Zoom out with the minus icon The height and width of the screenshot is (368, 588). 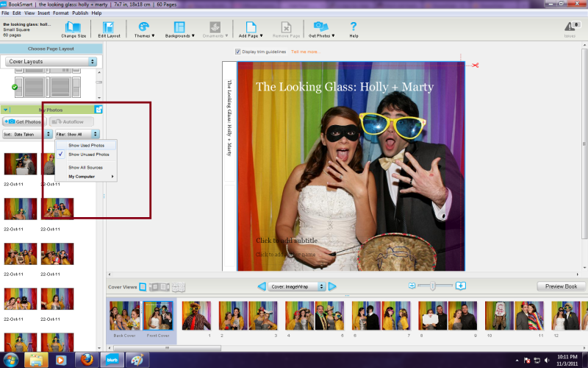click(412, 286)
